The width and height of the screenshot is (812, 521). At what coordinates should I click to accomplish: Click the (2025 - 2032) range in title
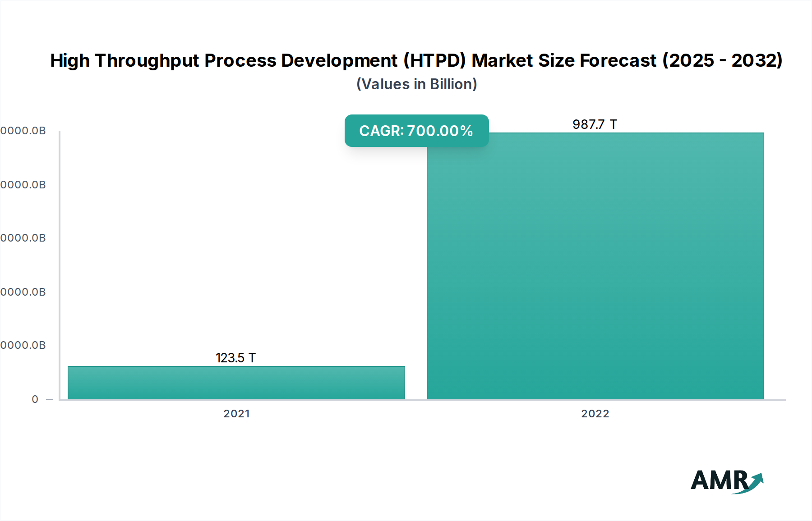click(x=722, y=60)
